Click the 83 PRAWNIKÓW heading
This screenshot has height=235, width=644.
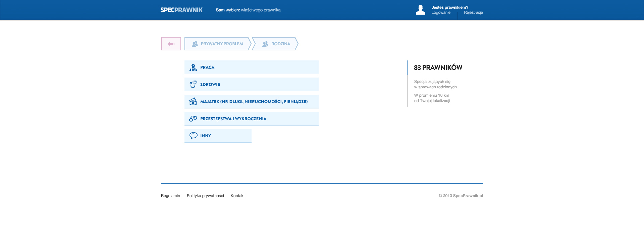[438, 67]
